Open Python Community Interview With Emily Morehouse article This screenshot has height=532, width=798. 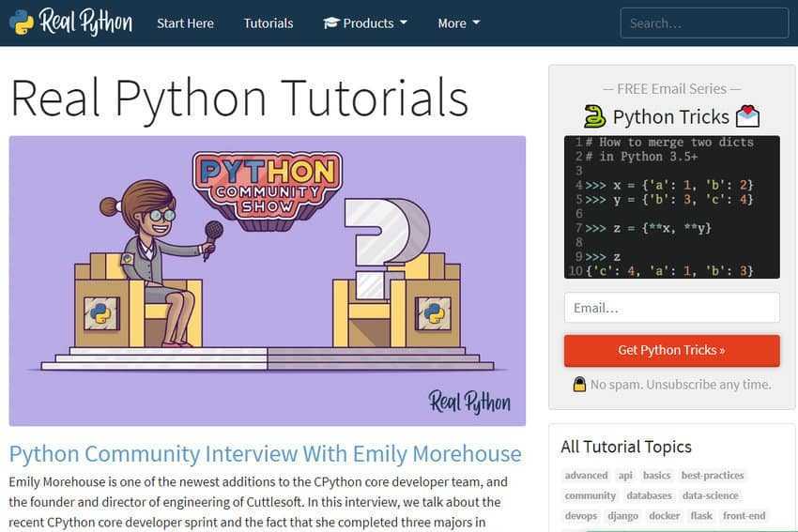point(265,454)
